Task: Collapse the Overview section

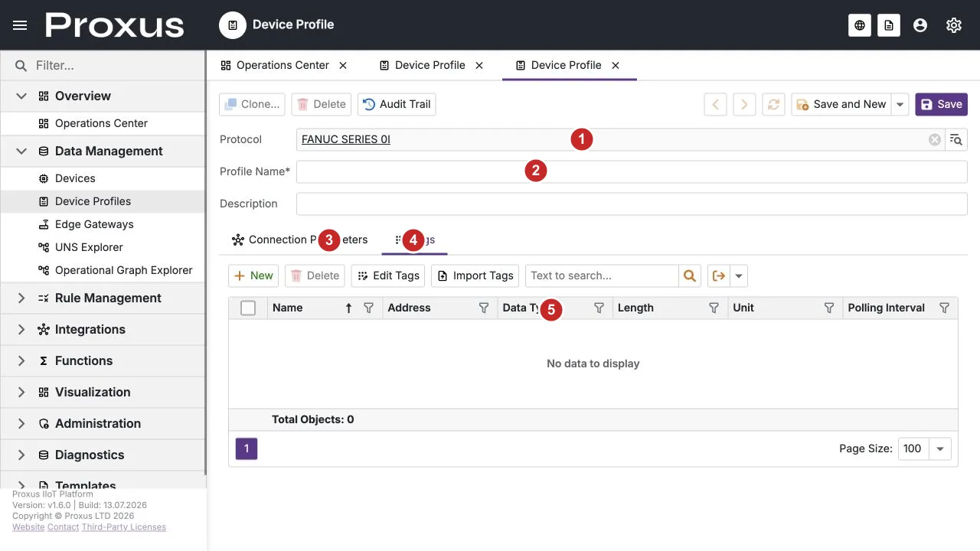Action: click(x=21, y=96)
